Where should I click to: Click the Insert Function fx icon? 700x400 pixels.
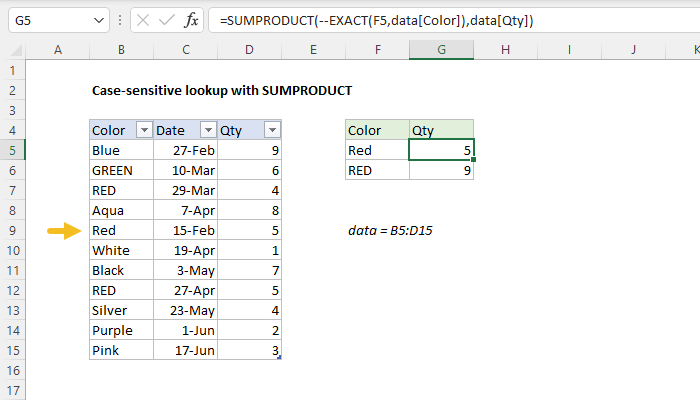point(191,21)
